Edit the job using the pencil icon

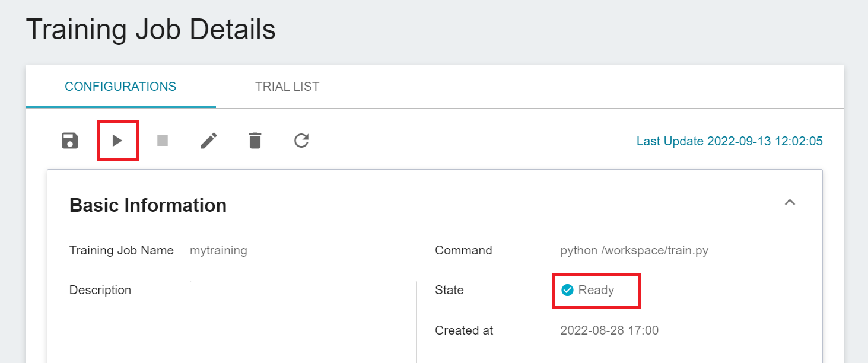point(209,141)
